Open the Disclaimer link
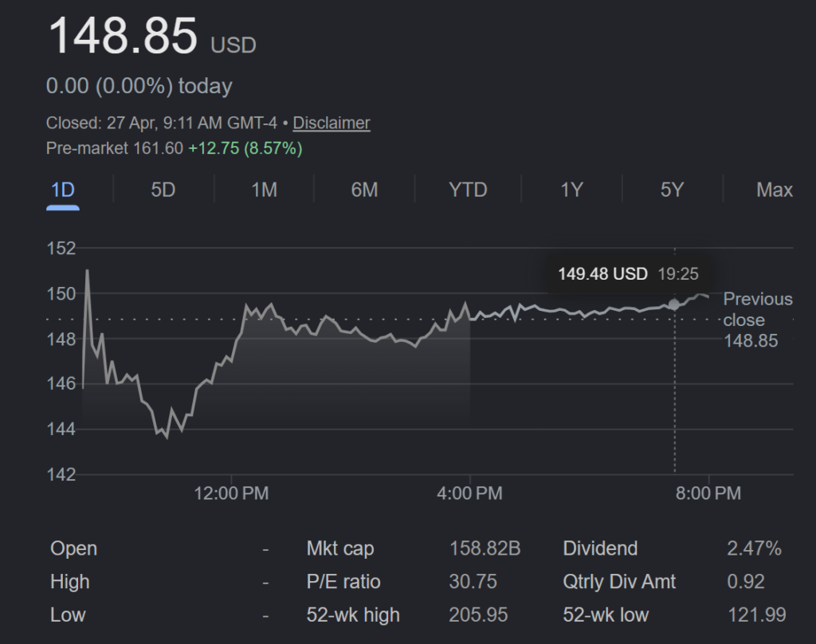Image resolution: width=816 pixels, height=644 pixels. [331, 123]
